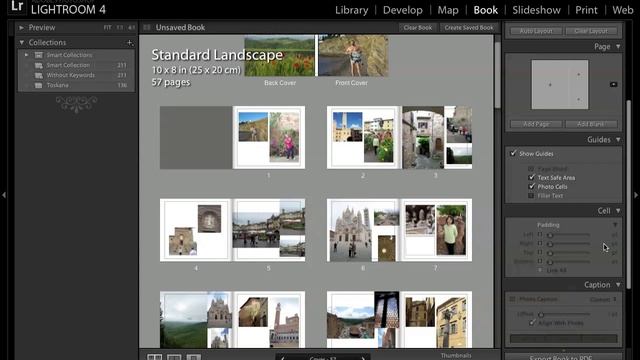Click the Add Blank button

[591, 124]
